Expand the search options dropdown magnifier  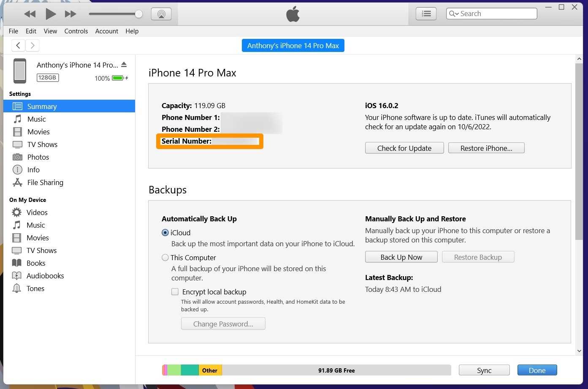[454, 14]
